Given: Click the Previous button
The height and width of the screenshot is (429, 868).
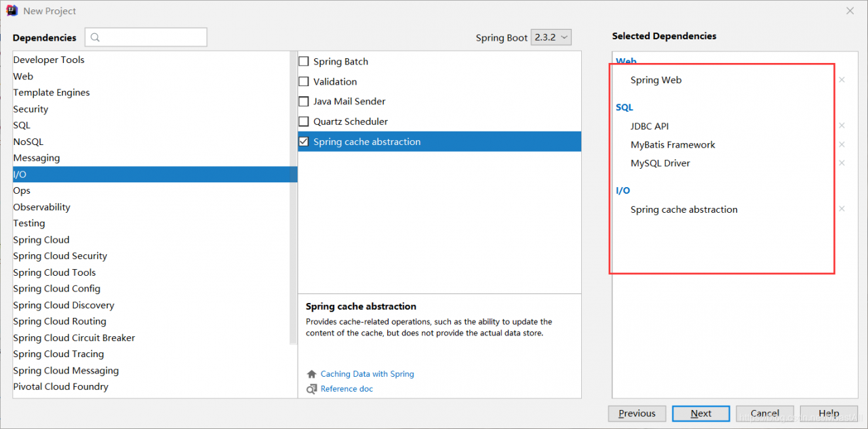Looking at the screenshot, I should [x=637, y=413].
